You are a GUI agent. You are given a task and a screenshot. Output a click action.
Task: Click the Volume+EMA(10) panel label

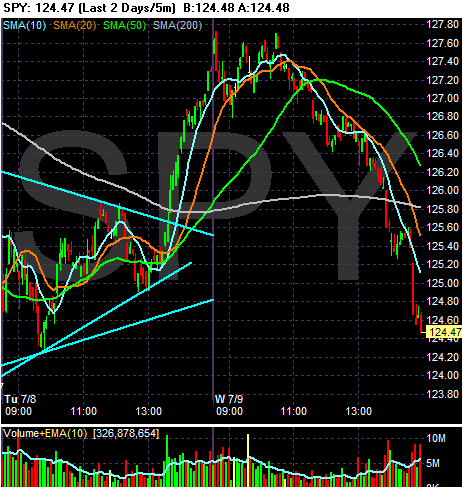(45, 433)
